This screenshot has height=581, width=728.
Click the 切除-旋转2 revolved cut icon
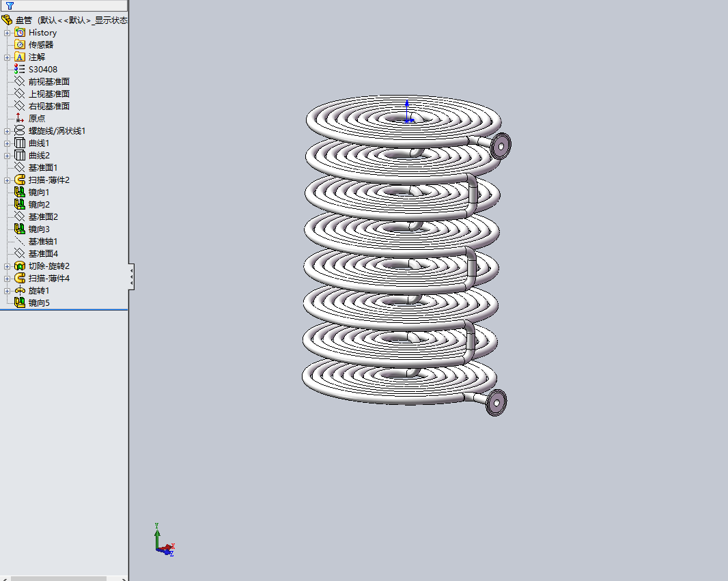coord(20,266)
